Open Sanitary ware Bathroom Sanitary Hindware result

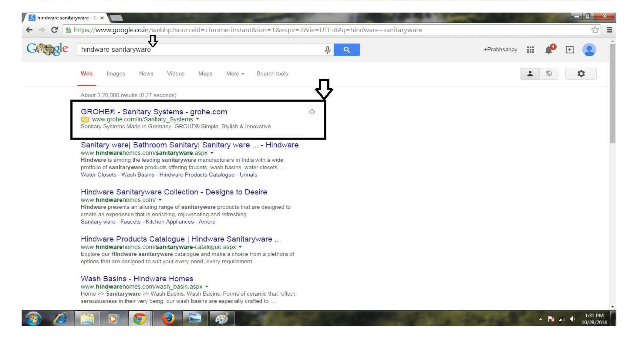[190, 145]
